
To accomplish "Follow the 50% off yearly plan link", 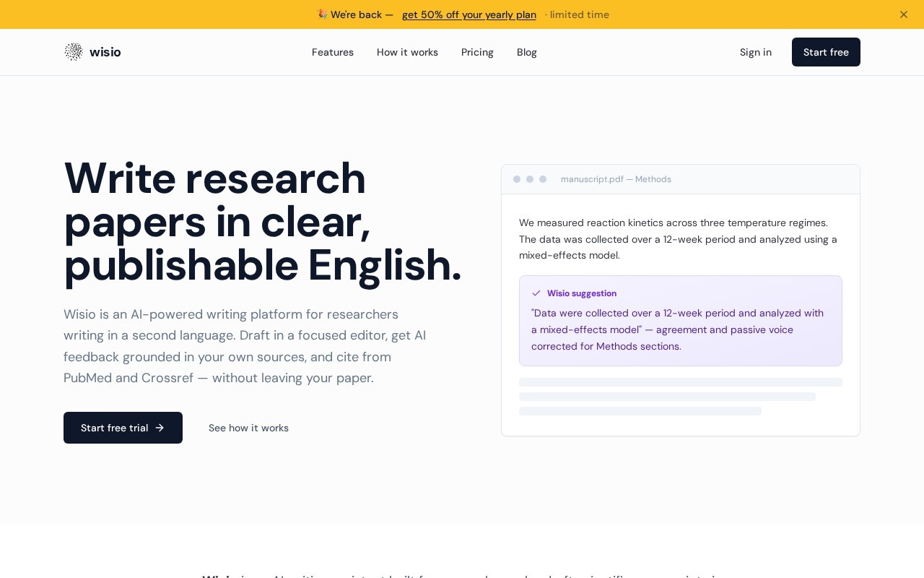I will (469, 14).
